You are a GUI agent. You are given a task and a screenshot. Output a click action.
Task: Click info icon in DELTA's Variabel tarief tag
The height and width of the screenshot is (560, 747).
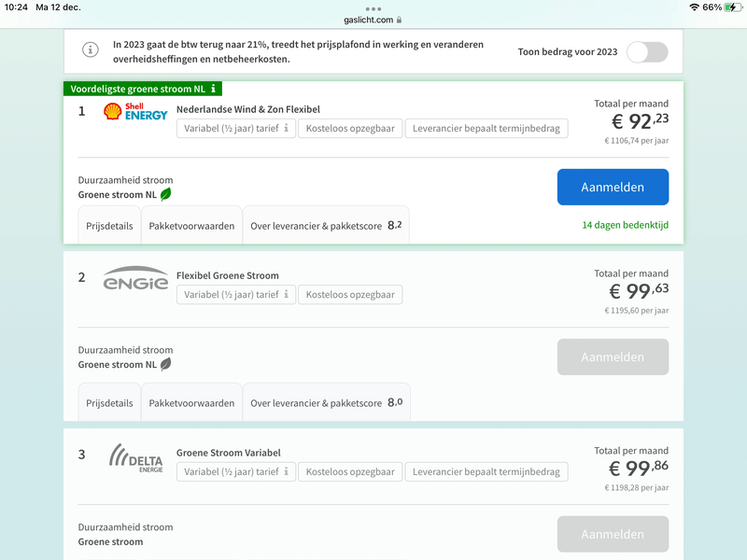coord(286,472)
